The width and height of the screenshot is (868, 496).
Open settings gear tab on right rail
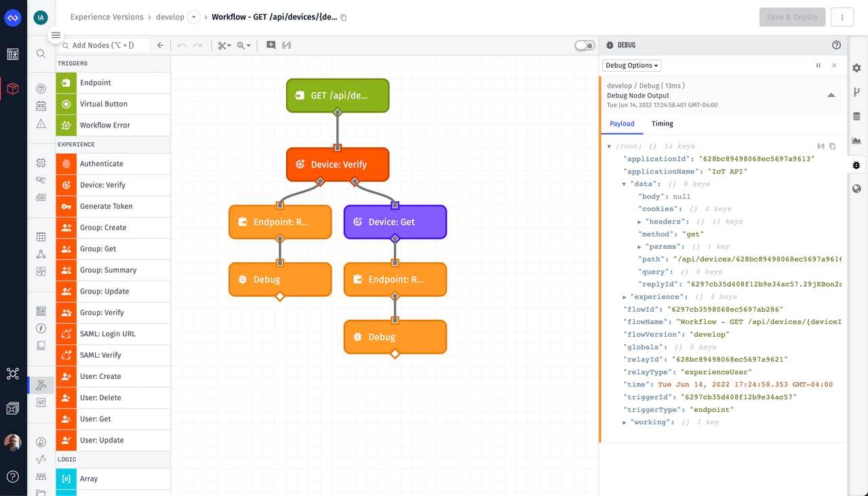point(857,68)
